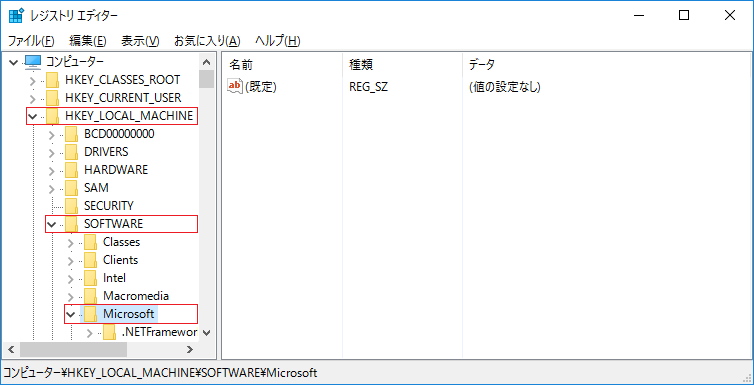The width and height of the screenshot is (754, 385).
Task: Select the (既定) value name
Action: click(x=261, y=87)
